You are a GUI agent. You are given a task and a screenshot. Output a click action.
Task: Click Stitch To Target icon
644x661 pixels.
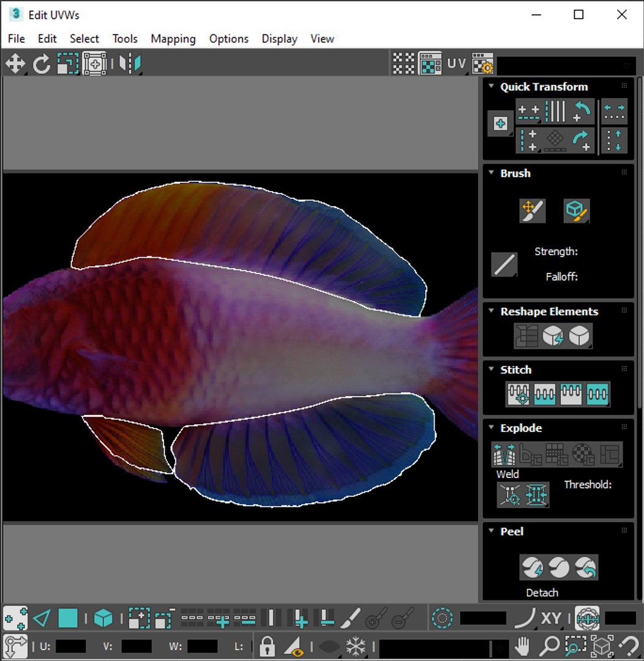pyautogui.click(x=519, y=394)
